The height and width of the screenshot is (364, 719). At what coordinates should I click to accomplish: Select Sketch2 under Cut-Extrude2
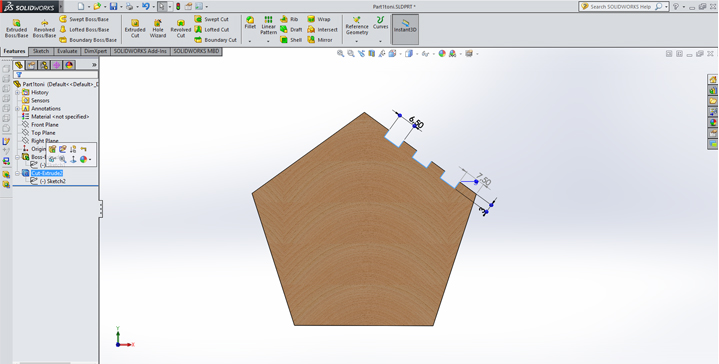click(x=48, y=182)
